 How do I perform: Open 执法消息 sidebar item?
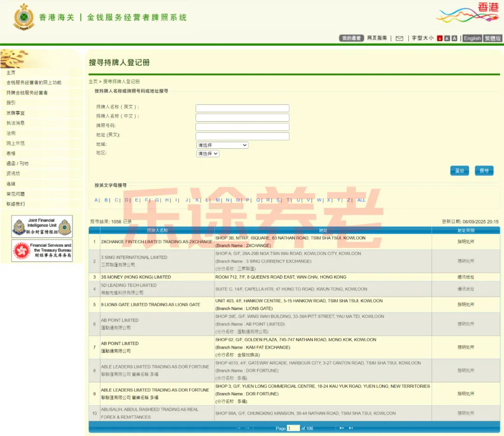click(x=15, y=123)
